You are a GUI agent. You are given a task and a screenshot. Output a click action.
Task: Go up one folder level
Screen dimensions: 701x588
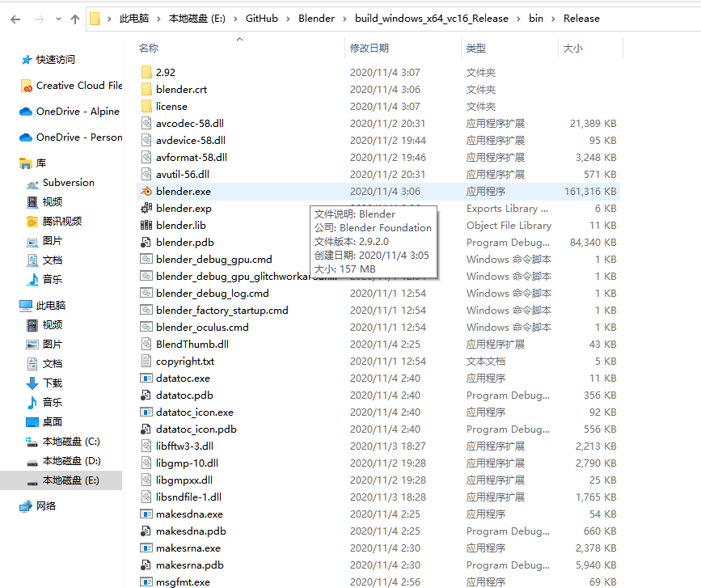[x=75, y=19]
